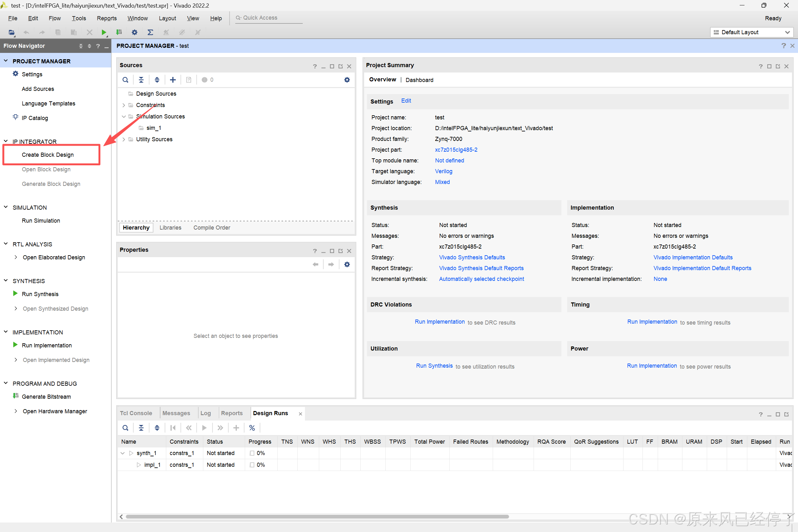Expand the Constraints folder
Screen dimensions: 798x532
click(x=123, y=105)
